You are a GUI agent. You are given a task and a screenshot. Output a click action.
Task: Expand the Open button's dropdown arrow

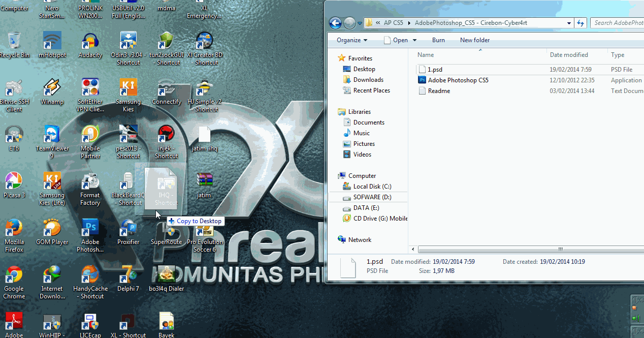coord(414,40)
